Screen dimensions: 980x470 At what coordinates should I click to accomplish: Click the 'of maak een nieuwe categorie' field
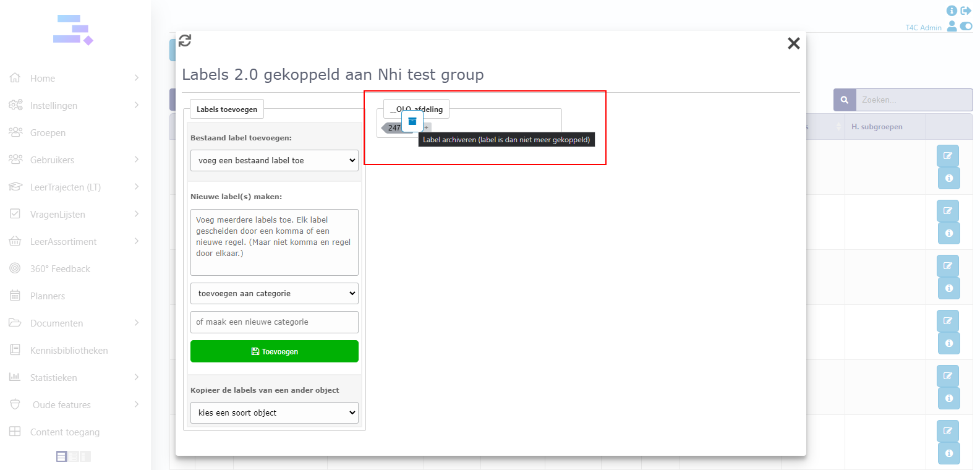(x=275, y=322)
